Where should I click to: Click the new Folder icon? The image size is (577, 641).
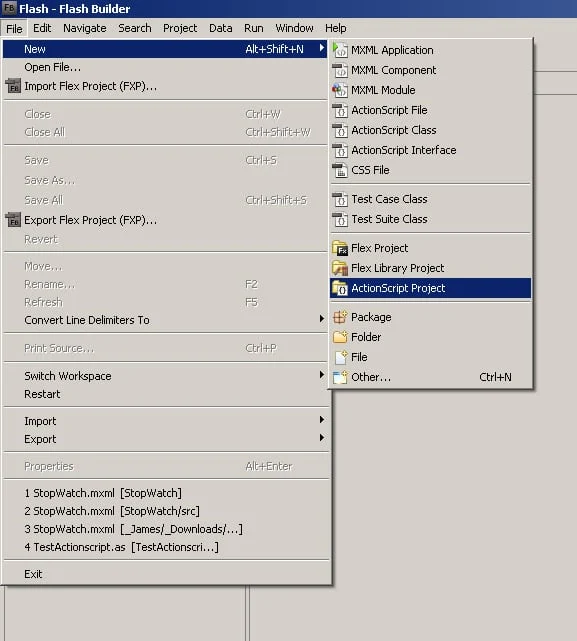pos(340,337)
